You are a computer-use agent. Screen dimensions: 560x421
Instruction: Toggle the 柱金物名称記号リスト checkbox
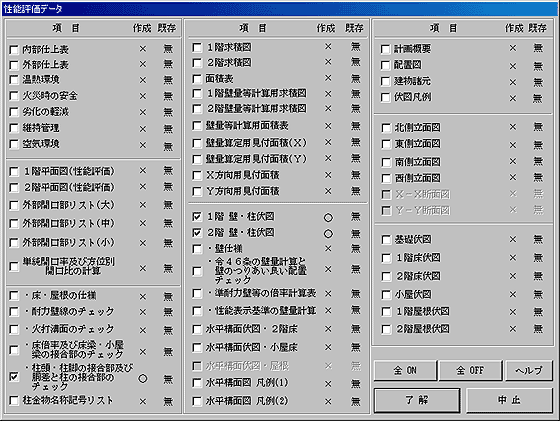(x=14, y=401)
